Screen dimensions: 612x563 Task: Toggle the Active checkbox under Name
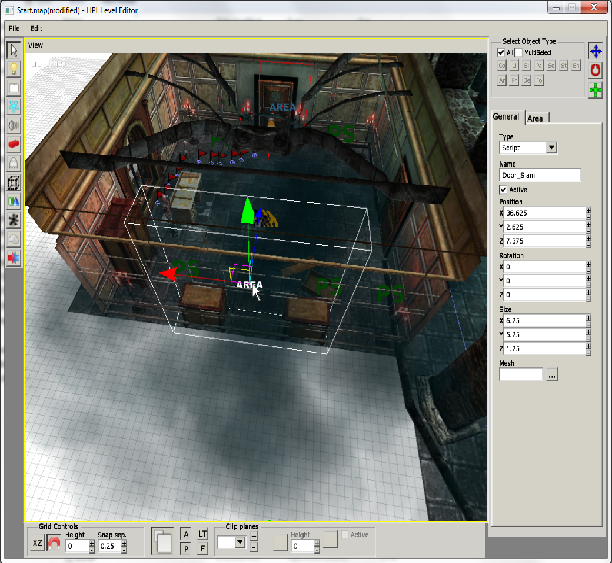(x=503, y=189)
